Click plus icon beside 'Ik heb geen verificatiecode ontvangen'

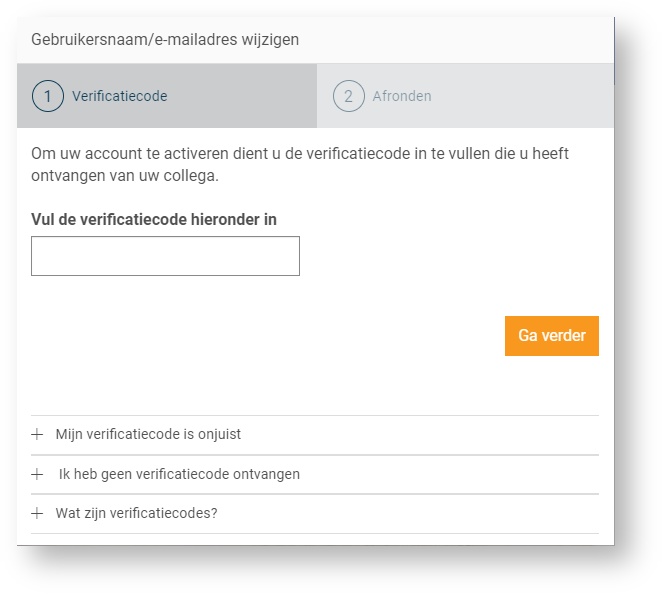point(38,474)
